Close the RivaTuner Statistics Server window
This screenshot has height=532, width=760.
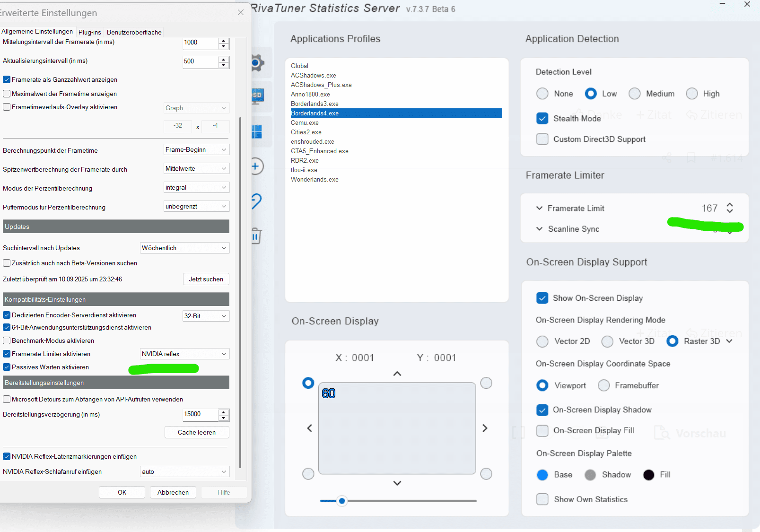(x=747, y=4)
